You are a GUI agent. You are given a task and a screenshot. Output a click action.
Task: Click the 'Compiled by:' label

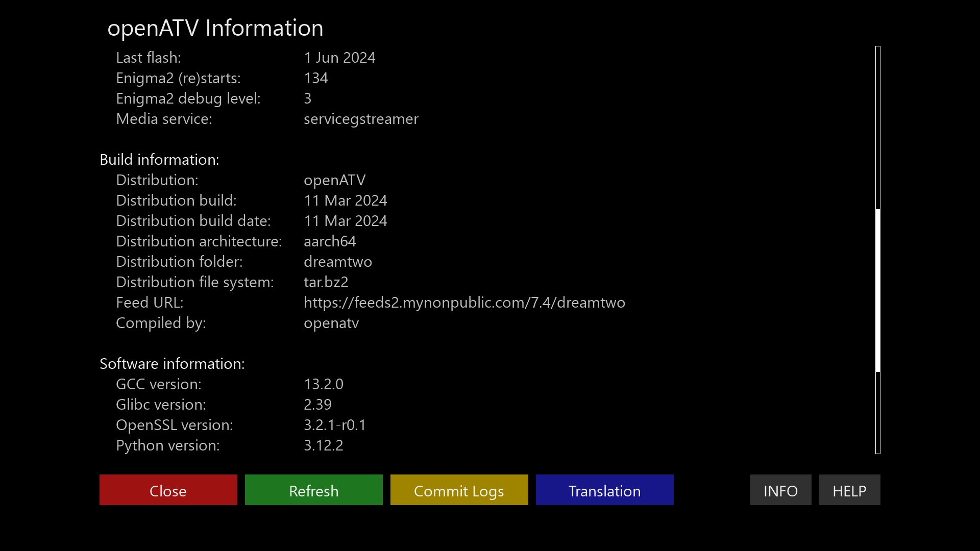pos(161,323)
